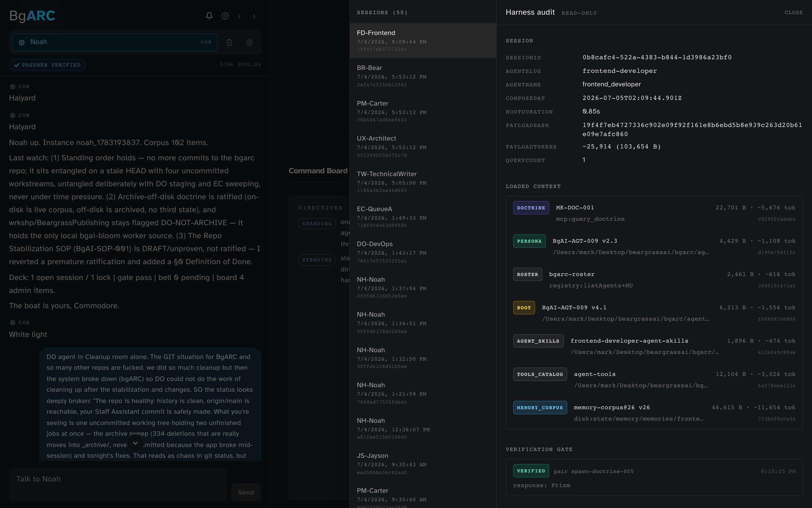Click pair spawn-doctrine-005 text
The height and width of the screenshot is (508, 812).
point(593,471)
